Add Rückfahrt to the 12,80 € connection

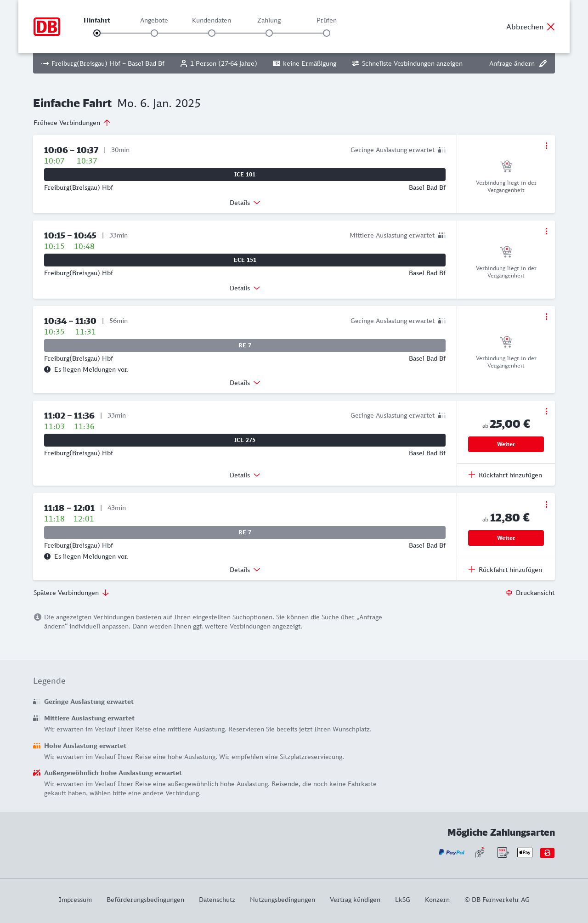coord(505,570)
